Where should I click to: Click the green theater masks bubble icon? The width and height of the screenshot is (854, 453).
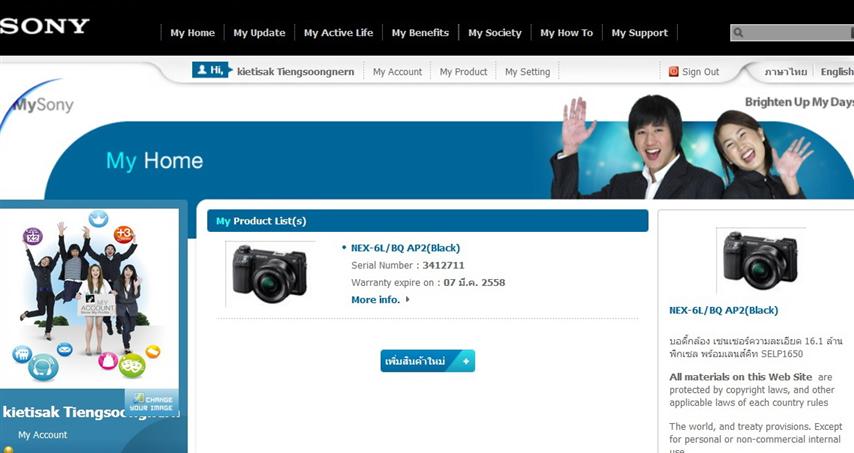(x=132, y=365)
